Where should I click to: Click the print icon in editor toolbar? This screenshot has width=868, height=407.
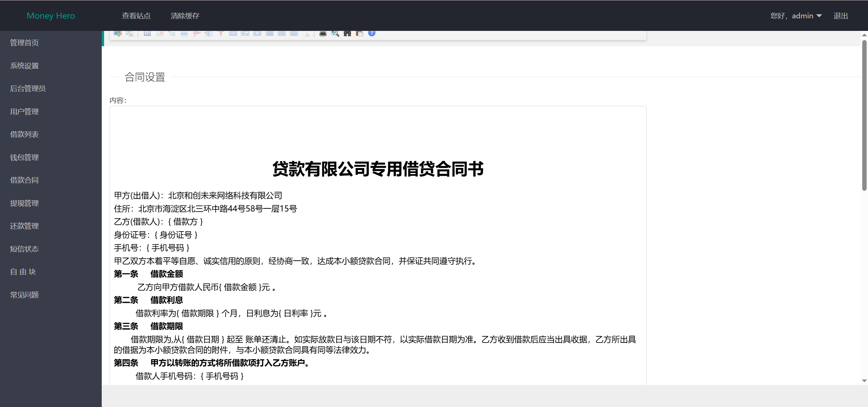coord(323,33)
